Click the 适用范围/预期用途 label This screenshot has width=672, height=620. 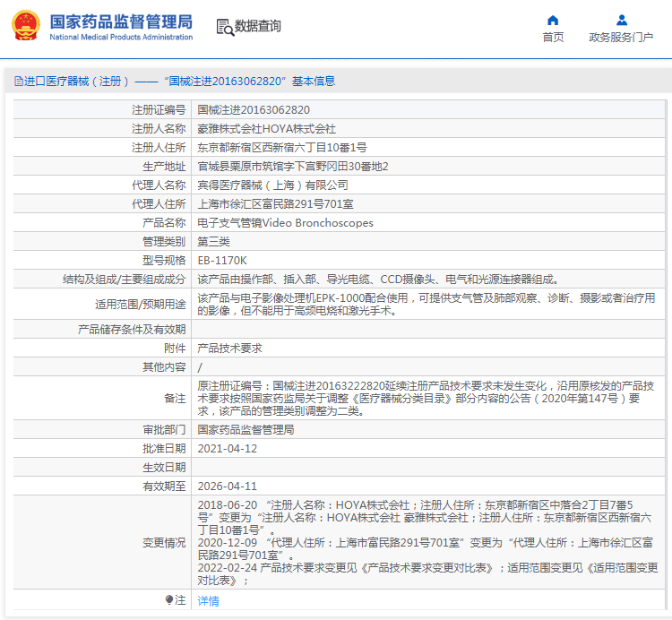pyautogui.click(x=140, y=305)
